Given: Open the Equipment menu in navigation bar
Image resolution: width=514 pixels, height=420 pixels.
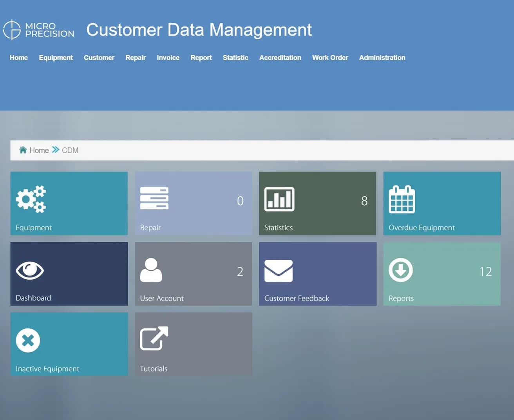Looking at the screenshot, I should pos(56,58).
